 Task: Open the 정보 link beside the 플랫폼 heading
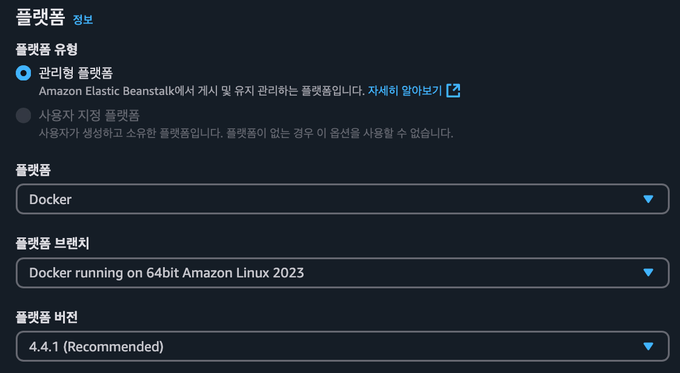83,20
